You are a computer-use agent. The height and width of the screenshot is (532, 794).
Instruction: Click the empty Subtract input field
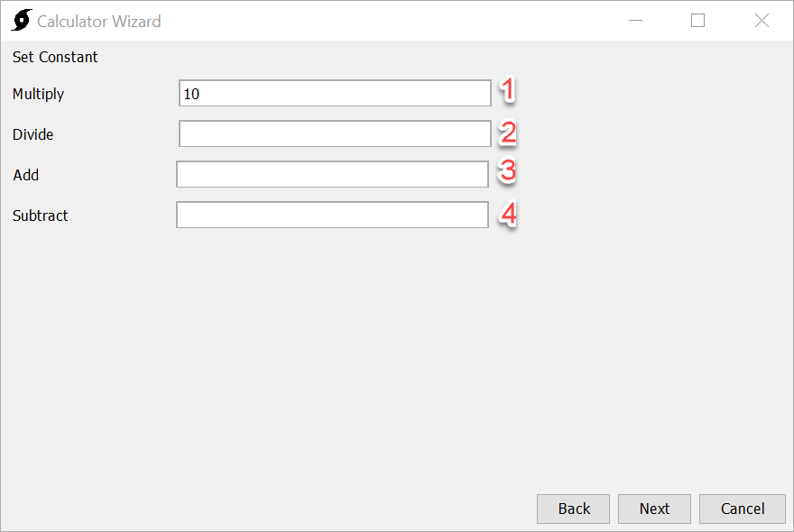[334, 215]
